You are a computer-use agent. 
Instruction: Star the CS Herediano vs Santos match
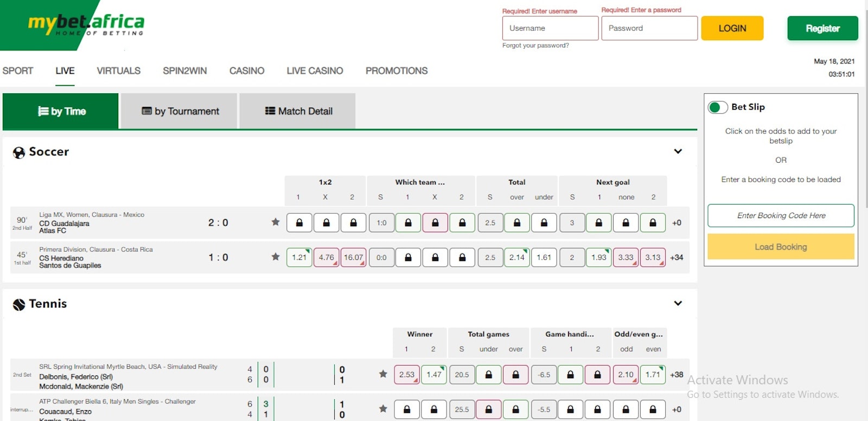click(276, 257)
